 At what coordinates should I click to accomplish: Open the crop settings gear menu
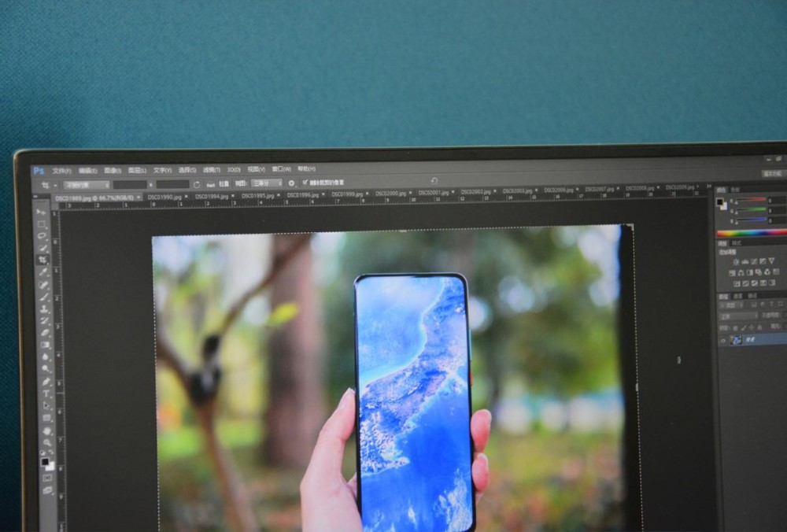pyautogui.click(x=292, y=183)
